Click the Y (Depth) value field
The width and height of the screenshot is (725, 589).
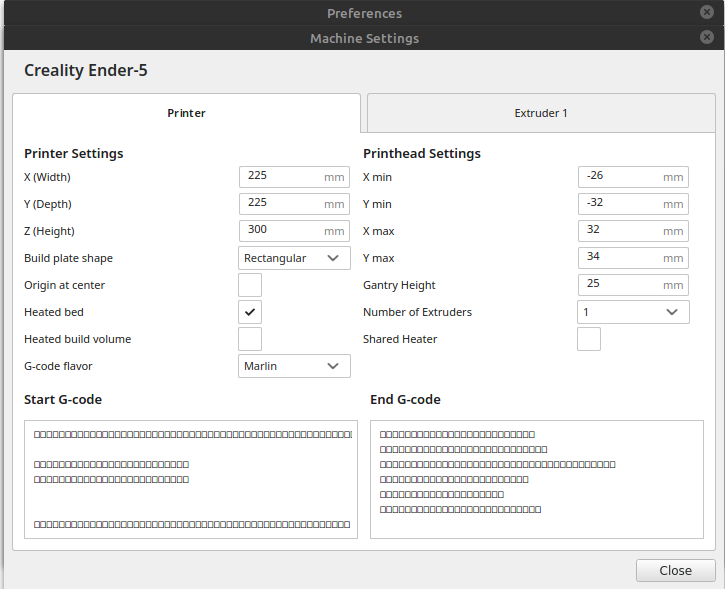click(x=294, y=204)
